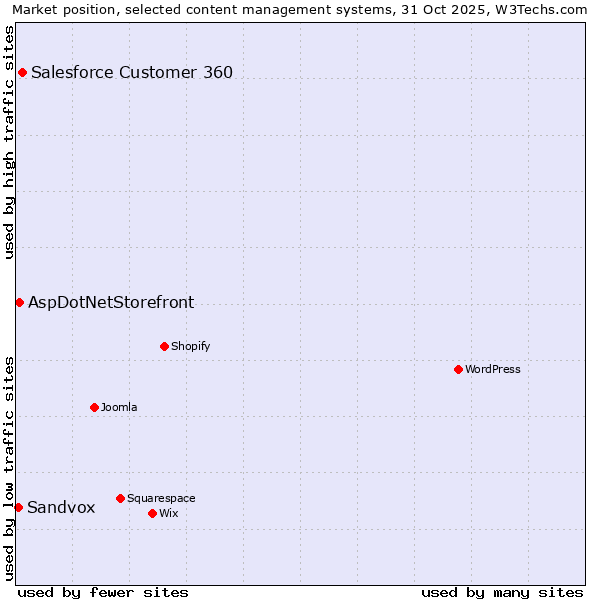Click the Joomla label text
This screenshot has height=600, width=600.
119,407
